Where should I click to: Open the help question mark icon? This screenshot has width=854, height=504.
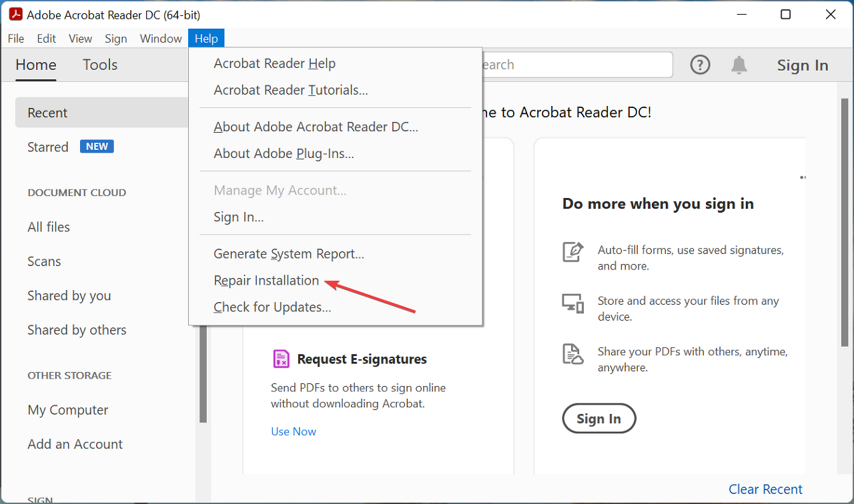[x=700, y=65]
